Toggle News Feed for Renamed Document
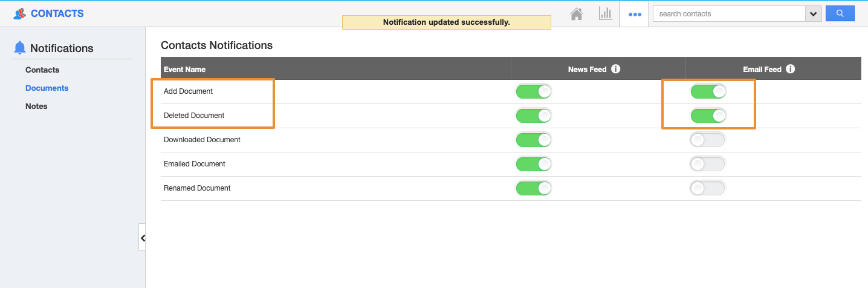This screenshot has height=288, width=868. 534,188
